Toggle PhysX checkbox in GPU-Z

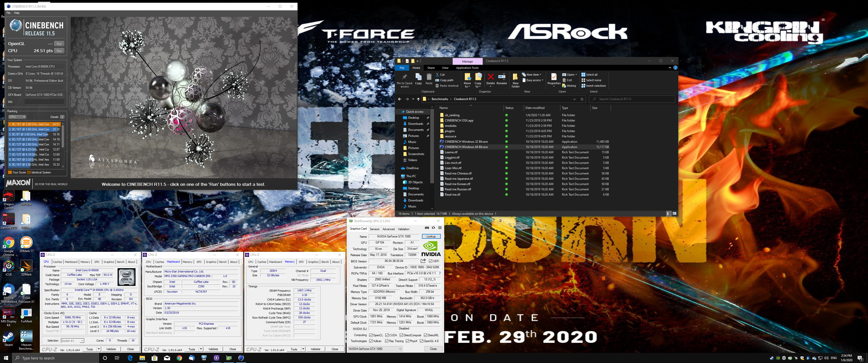(408, 341)
